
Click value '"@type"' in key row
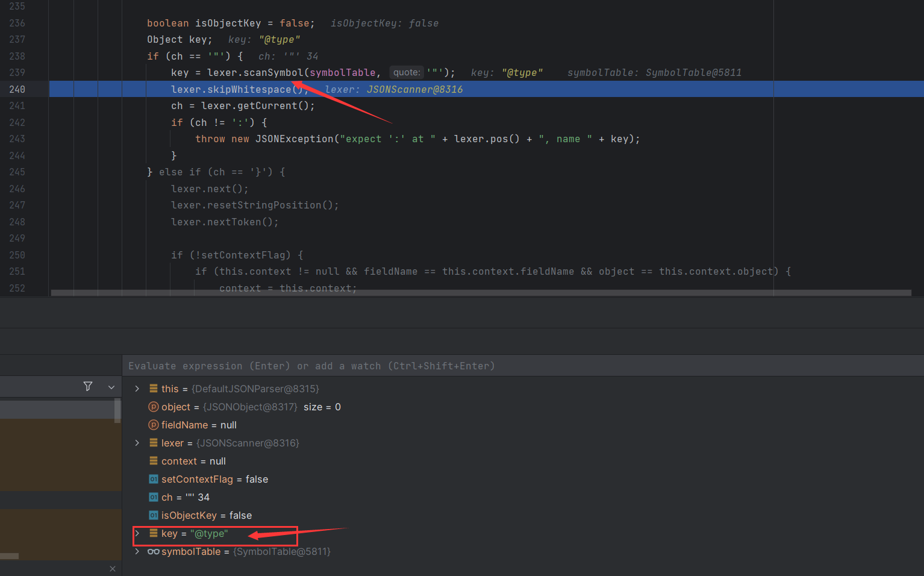click(x=209, y=533)
